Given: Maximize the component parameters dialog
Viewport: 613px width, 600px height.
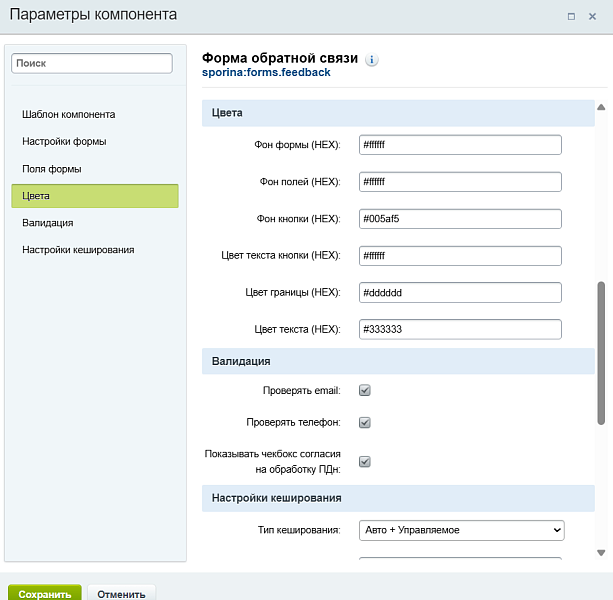Looking at the screenshot, I should [x=571, y=16].
